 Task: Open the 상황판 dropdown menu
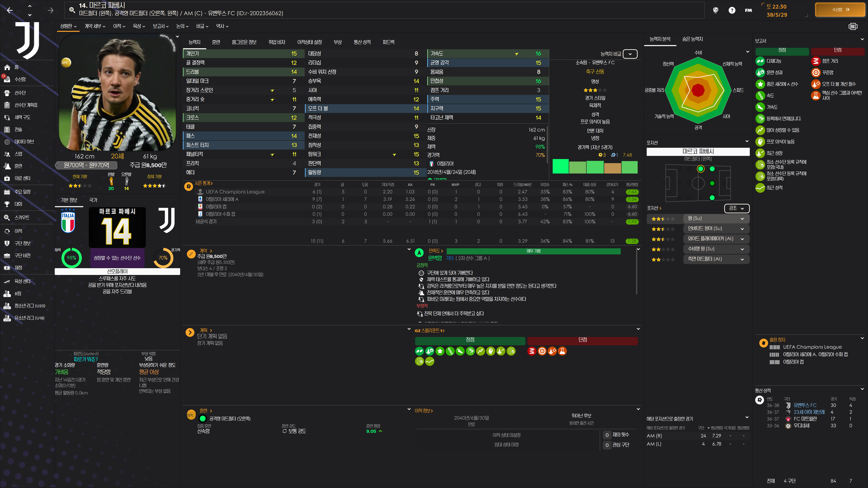[68, 26]
